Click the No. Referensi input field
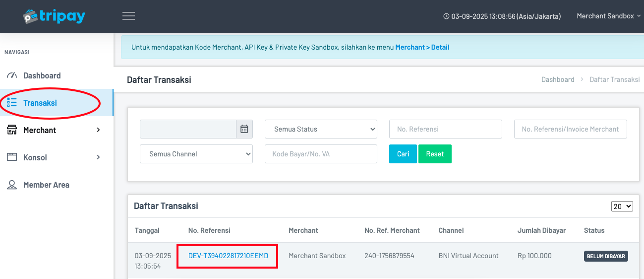This screenshot has height=279, width=644. click(x=445, y=129)
